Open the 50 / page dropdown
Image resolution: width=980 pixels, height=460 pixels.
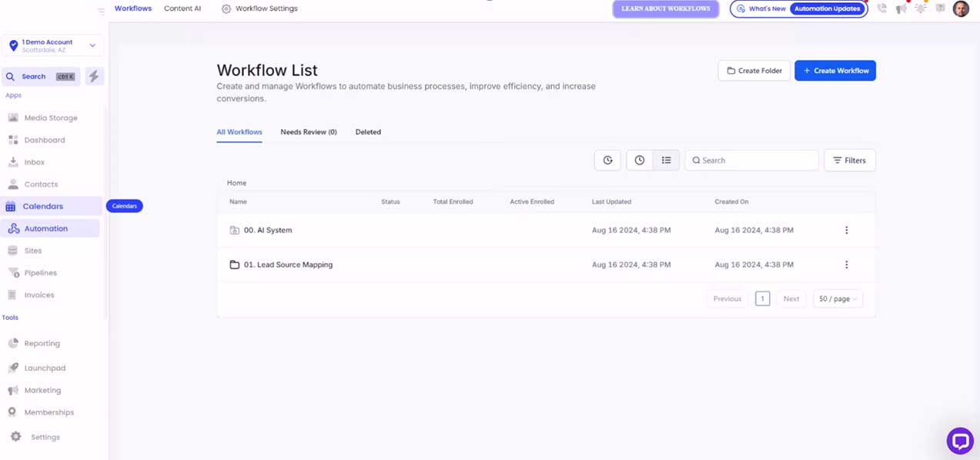point(838,298)
